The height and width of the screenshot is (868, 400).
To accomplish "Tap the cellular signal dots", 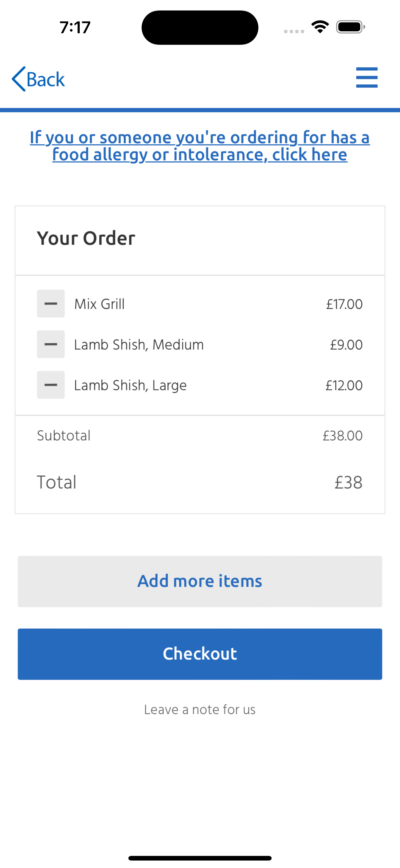I will 294,31.
